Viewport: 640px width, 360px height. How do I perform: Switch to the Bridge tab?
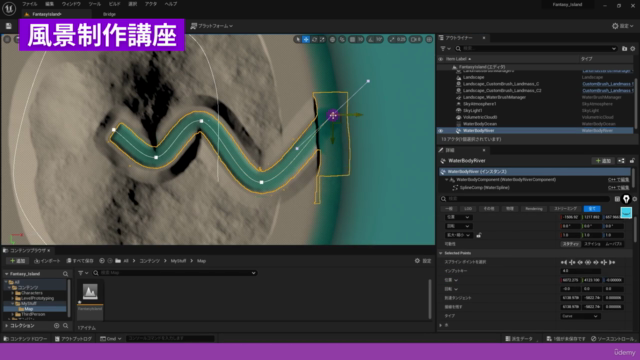109,14
